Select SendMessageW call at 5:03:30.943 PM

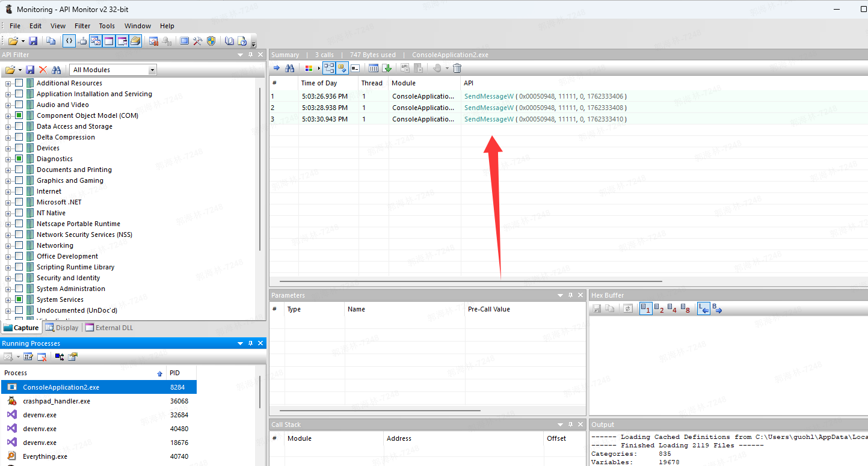click(x=568, y=119)
